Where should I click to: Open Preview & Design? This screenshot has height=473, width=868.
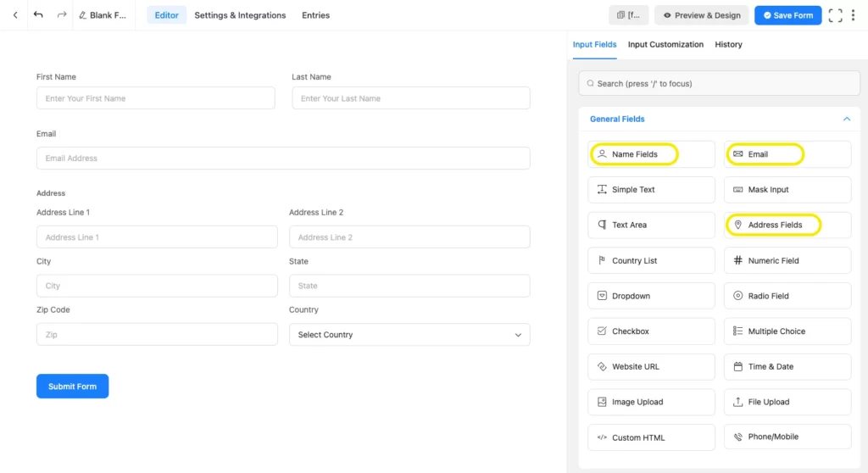click(x=701, y=15)
